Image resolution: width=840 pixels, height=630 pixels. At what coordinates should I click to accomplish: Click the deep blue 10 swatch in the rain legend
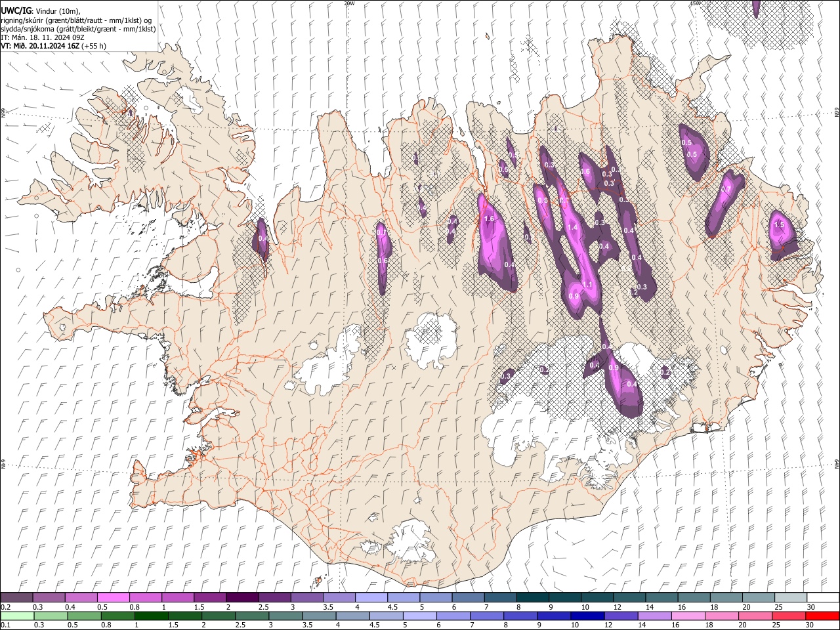tap(588, 616)
